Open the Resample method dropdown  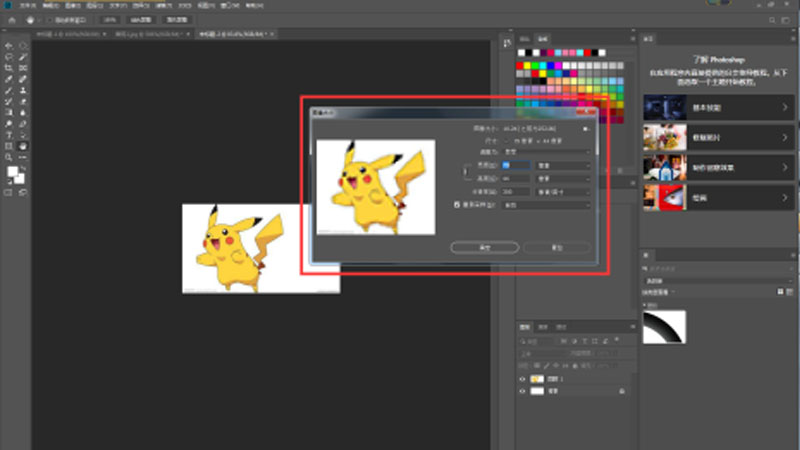click(x=546, y=205)
